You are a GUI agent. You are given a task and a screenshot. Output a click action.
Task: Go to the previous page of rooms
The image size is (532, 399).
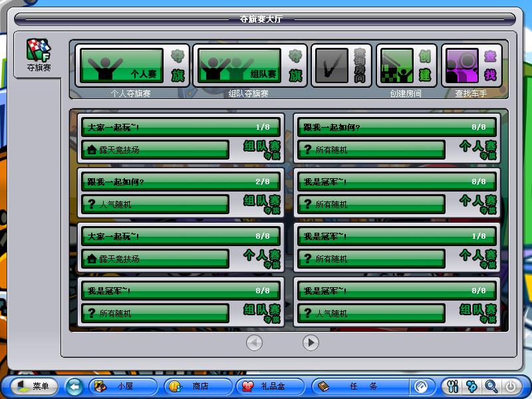click(x=254, y=342)
